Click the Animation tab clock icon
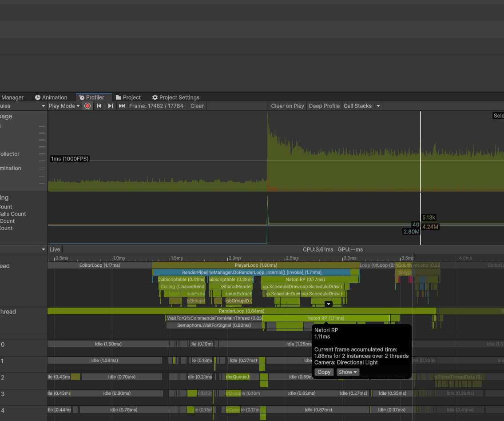504x421 pixels. tap(38, 97)
